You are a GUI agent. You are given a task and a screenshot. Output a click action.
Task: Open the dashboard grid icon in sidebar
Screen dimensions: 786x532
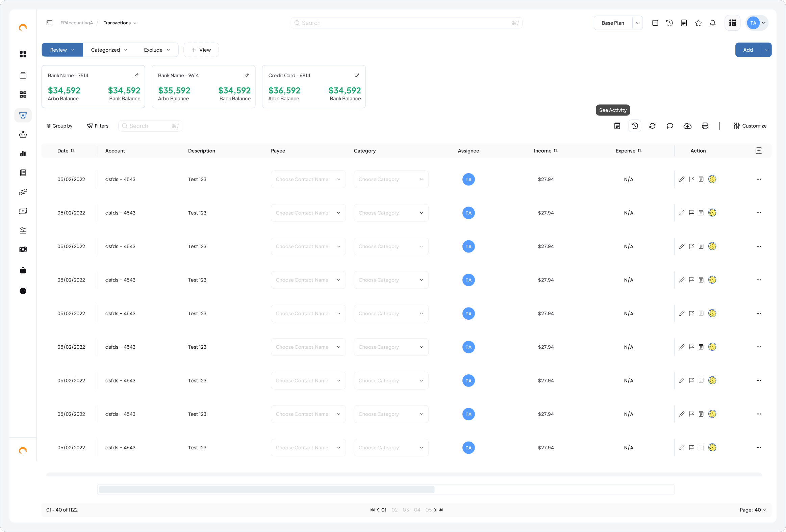point(23,54)
